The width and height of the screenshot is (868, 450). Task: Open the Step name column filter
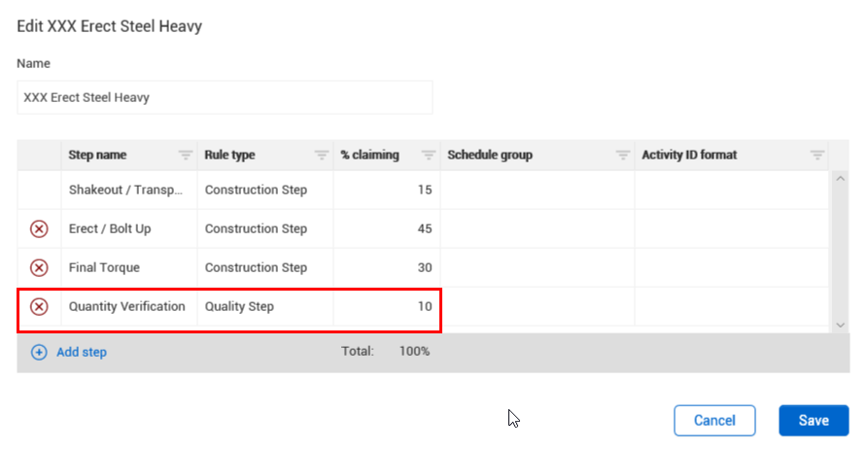[x=185, y=156]
